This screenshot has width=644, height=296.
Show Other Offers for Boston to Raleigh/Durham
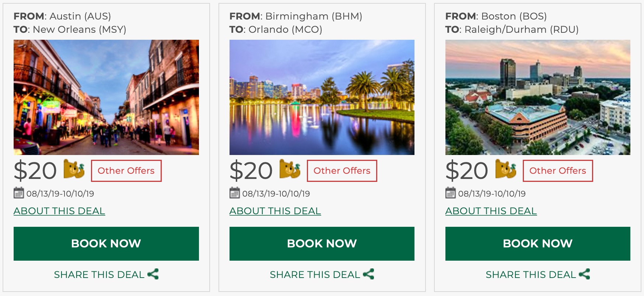pos(558,171)
